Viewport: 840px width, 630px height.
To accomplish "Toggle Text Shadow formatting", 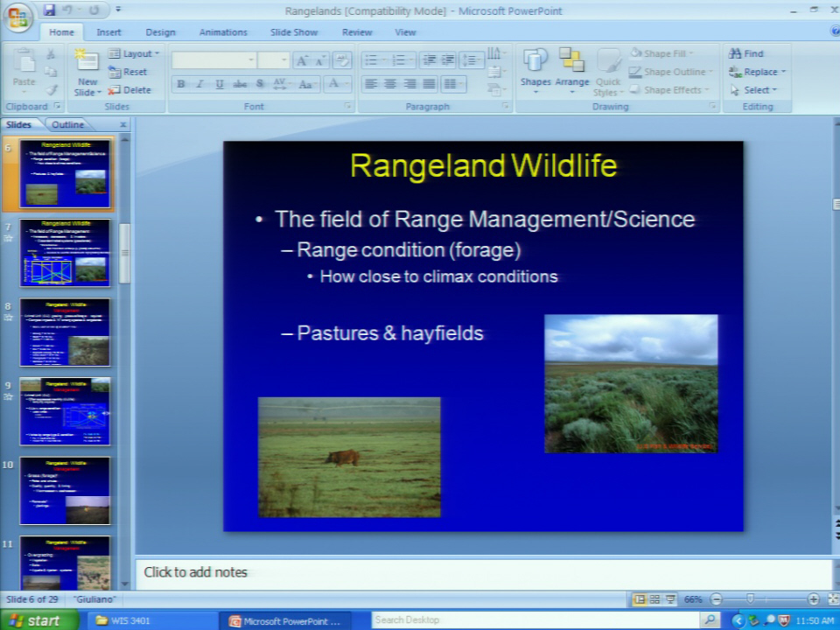I will pyautogui.click(x=260, y=84).
